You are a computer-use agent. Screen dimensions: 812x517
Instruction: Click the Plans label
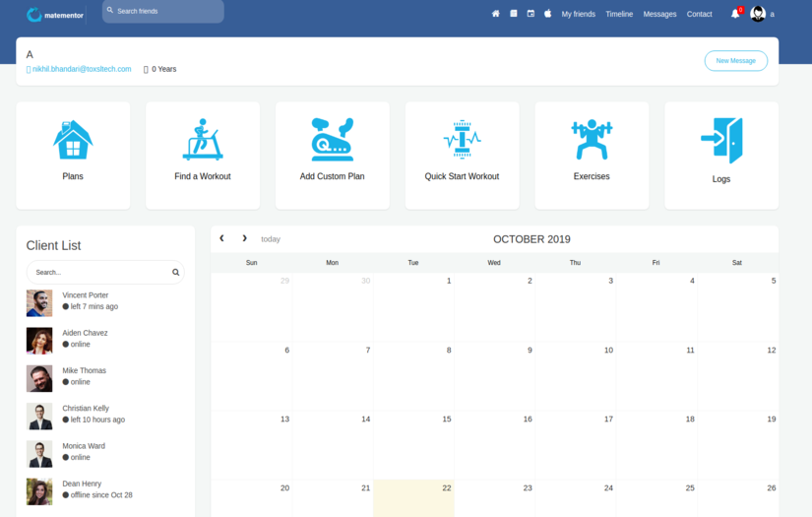coord(73,176)
